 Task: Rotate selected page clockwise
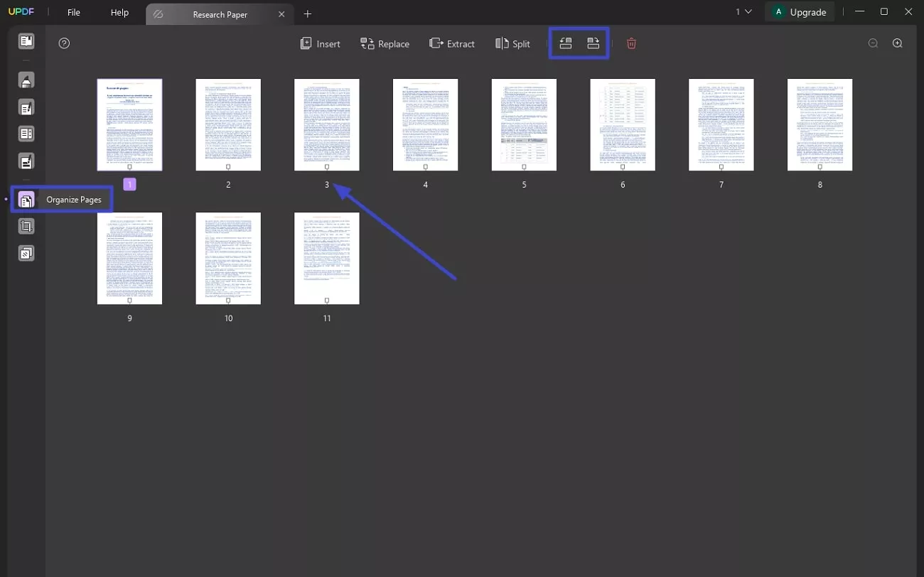593,43
